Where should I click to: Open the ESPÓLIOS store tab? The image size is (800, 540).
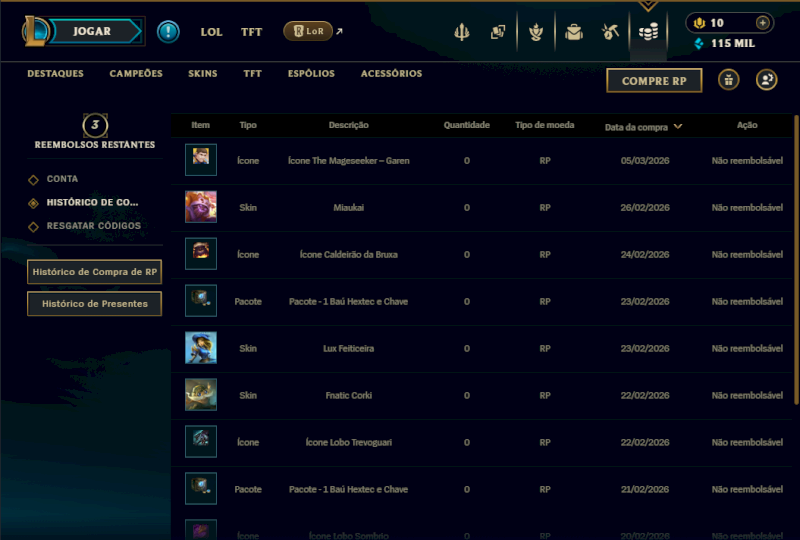coord(311,73)
